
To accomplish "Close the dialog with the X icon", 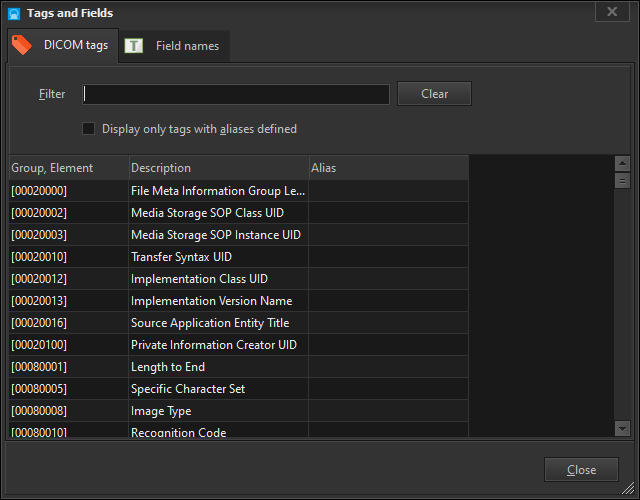I will 611,12.
